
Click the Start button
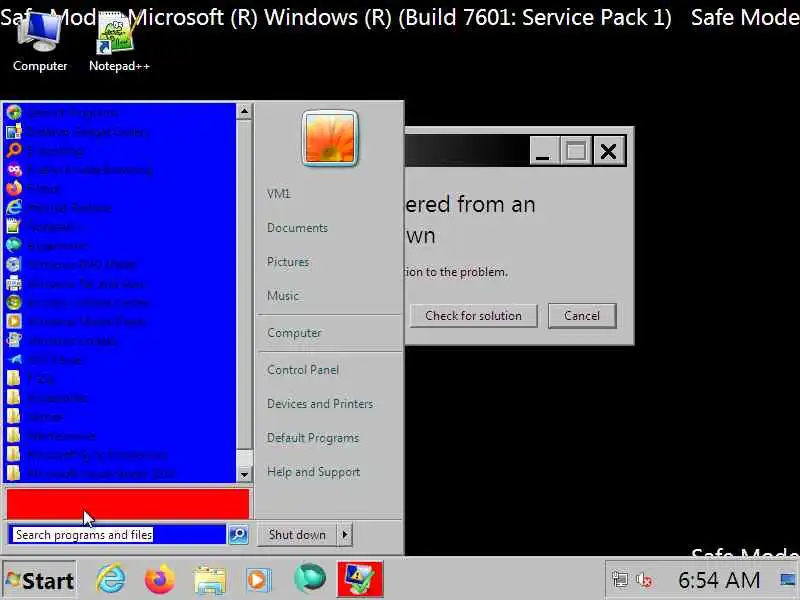coord(39,580)
